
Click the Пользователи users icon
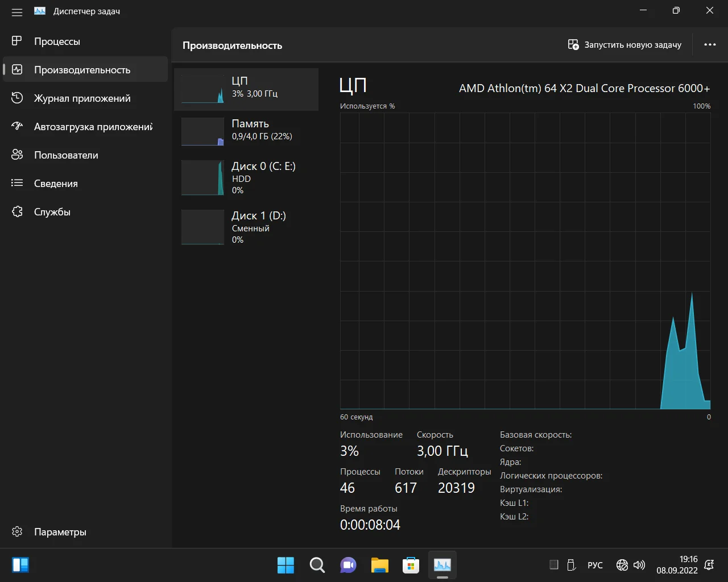(17, 155)
